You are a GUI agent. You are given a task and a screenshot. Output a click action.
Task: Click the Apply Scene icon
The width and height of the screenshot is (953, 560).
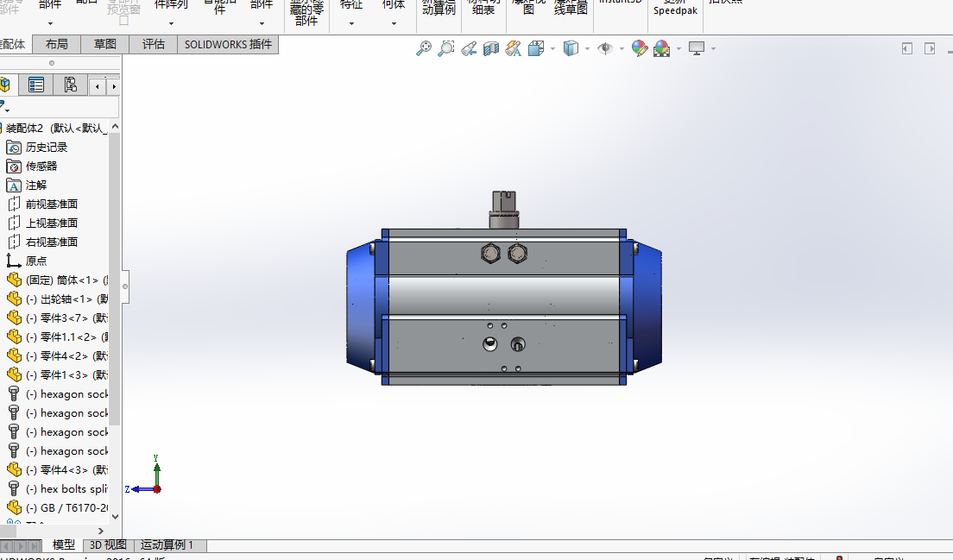coord(662,48)
